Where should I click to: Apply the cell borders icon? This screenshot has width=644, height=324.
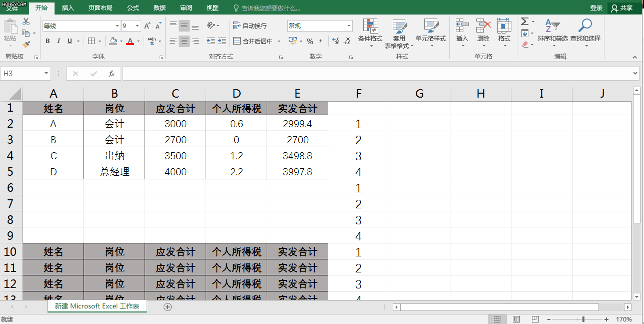92,41
